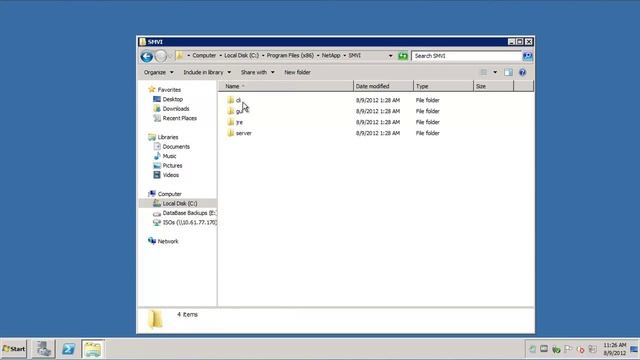
Task: Sort by the Name column header
Action: point(285,86)
